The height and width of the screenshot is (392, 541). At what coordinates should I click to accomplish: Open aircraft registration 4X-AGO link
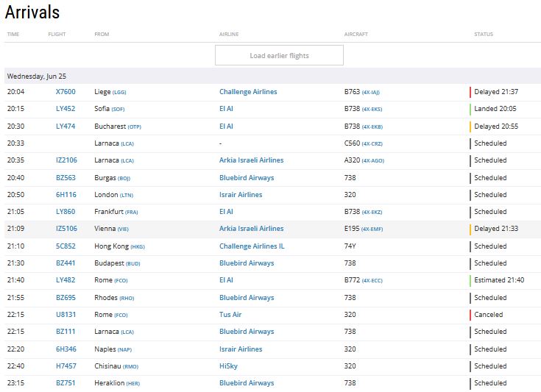point(373,160)
